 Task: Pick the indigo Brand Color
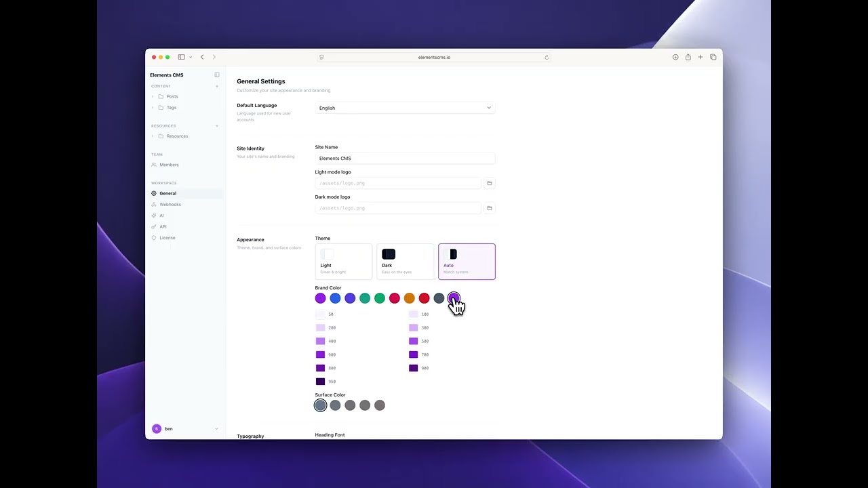(350, 298)
